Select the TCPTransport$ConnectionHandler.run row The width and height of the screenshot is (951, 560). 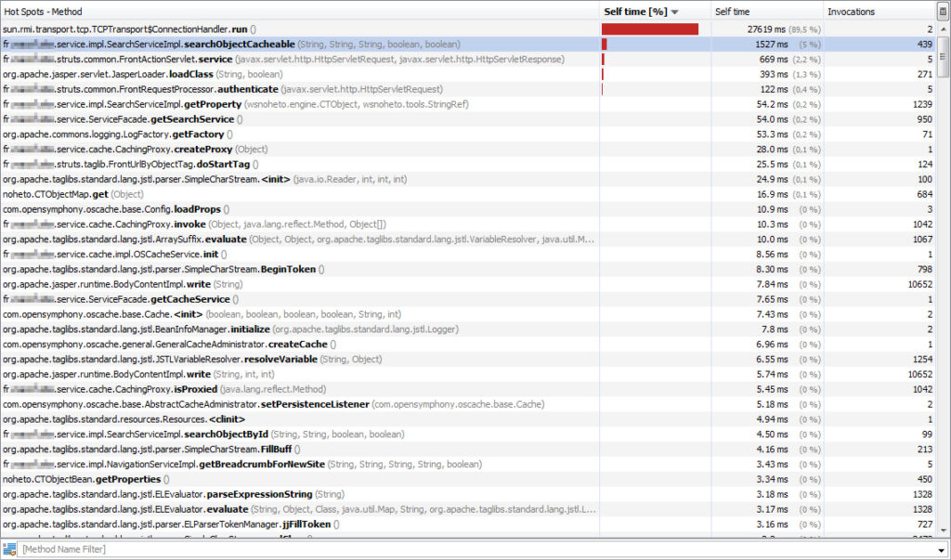[x=468, y=29]
